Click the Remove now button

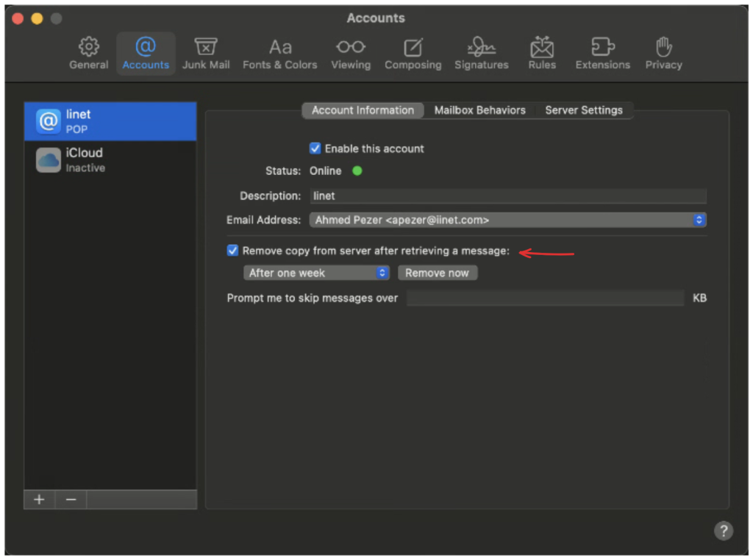pyautogui.click(x=437, y=273)
